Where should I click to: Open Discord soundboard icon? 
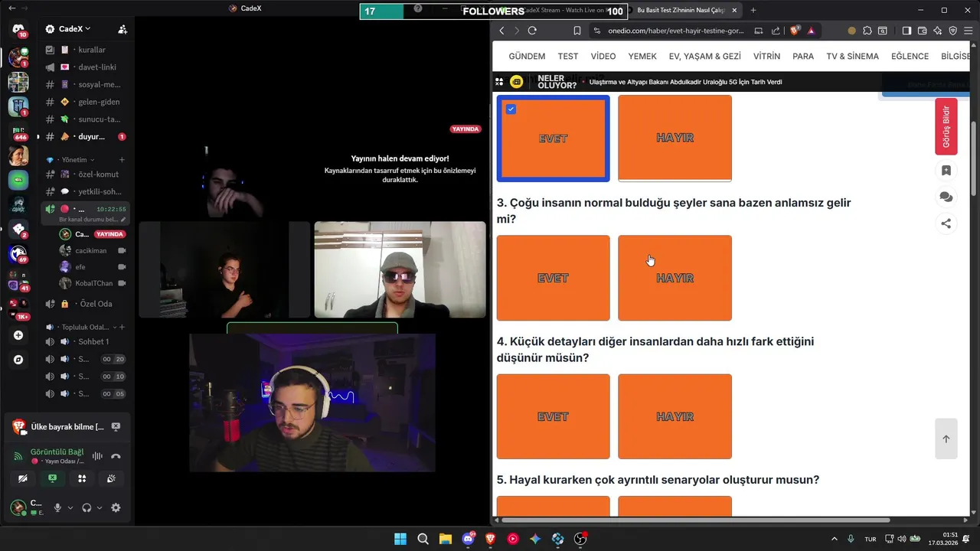coord(111,478)
